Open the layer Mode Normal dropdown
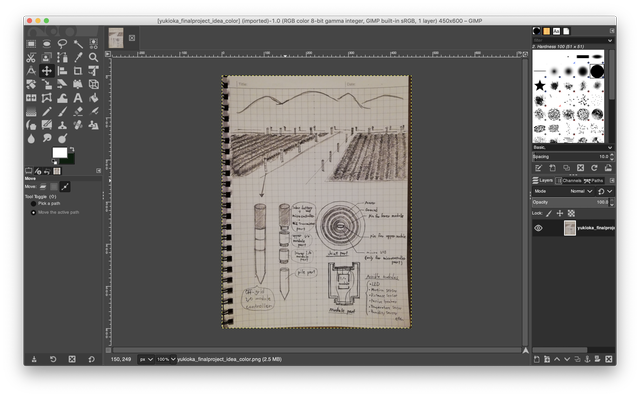 point(581,191)
